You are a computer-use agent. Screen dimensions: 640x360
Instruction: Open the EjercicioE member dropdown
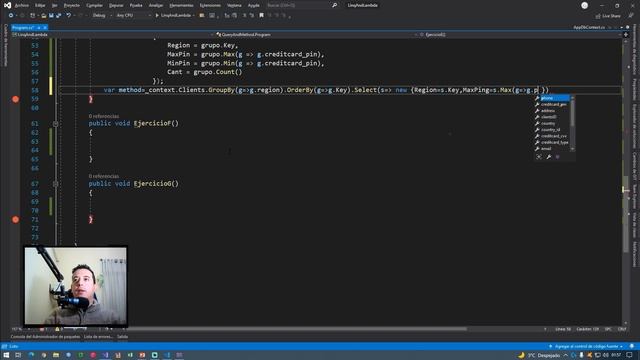pyautogui.click(x=520, y=35)
